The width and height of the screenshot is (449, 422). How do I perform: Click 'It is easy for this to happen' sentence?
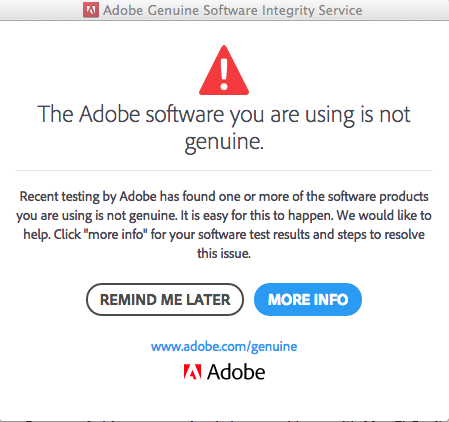257,216
